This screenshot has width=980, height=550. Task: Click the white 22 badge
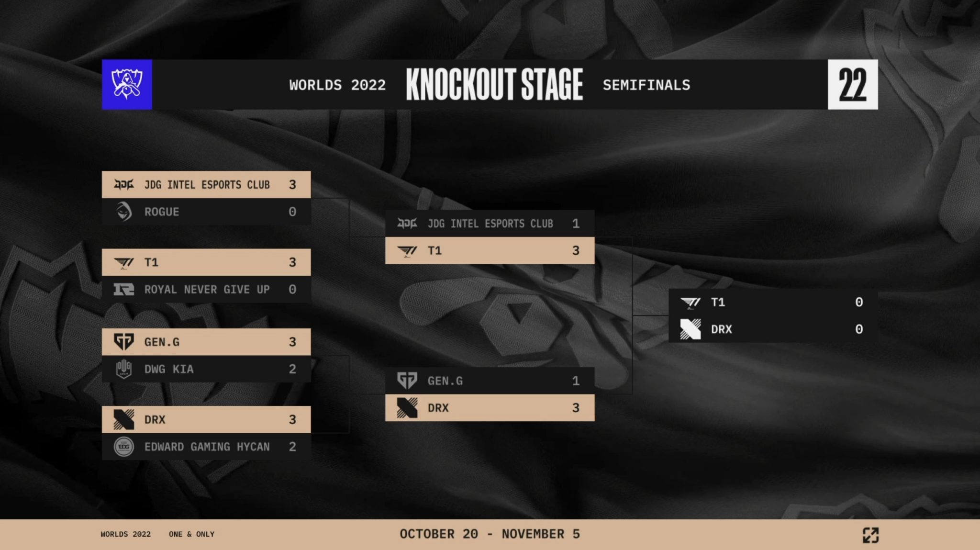[x=853, y=85]
